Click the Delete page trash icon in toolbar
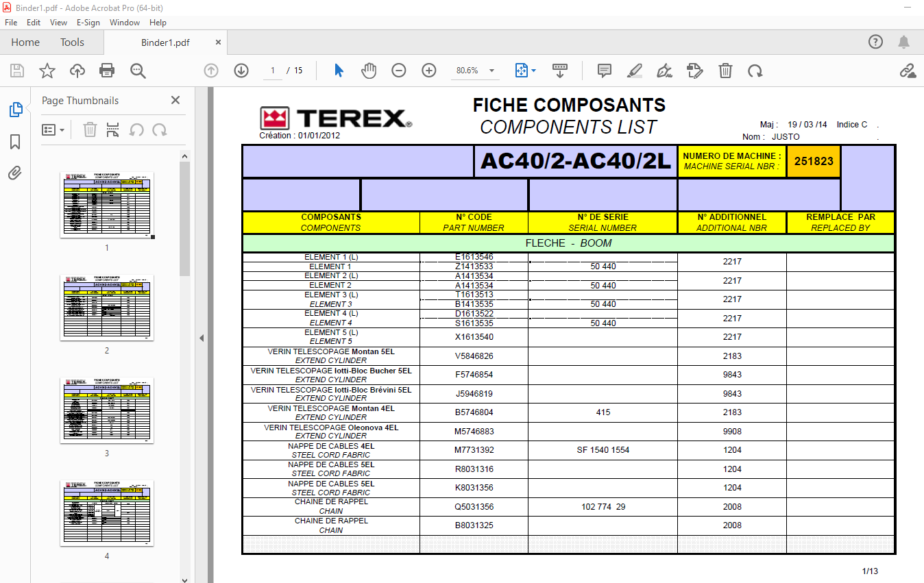 click(x=725, y=71)
